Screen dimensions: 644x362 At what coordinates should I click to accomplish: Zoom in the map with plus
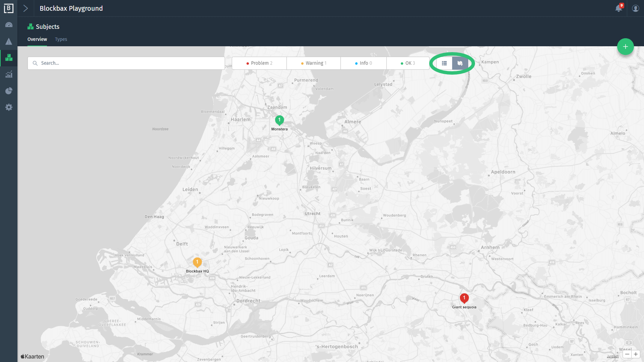coord(636,354)
